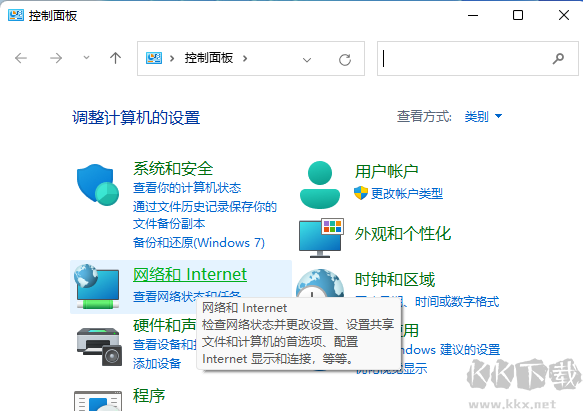583x411 pixels.
Task: Open 通过文件历史记录保存你的文件备份副本 link
Action: point(205,215)
